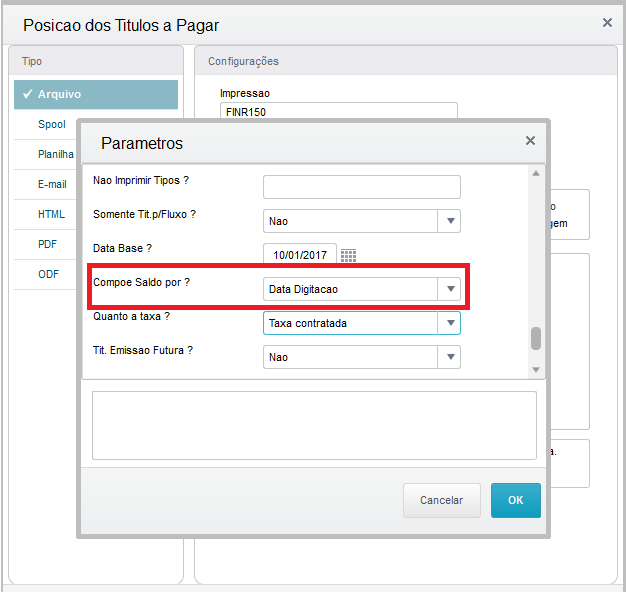Select the ODF output option
The image size is (626, 592).
pos(48,274)
